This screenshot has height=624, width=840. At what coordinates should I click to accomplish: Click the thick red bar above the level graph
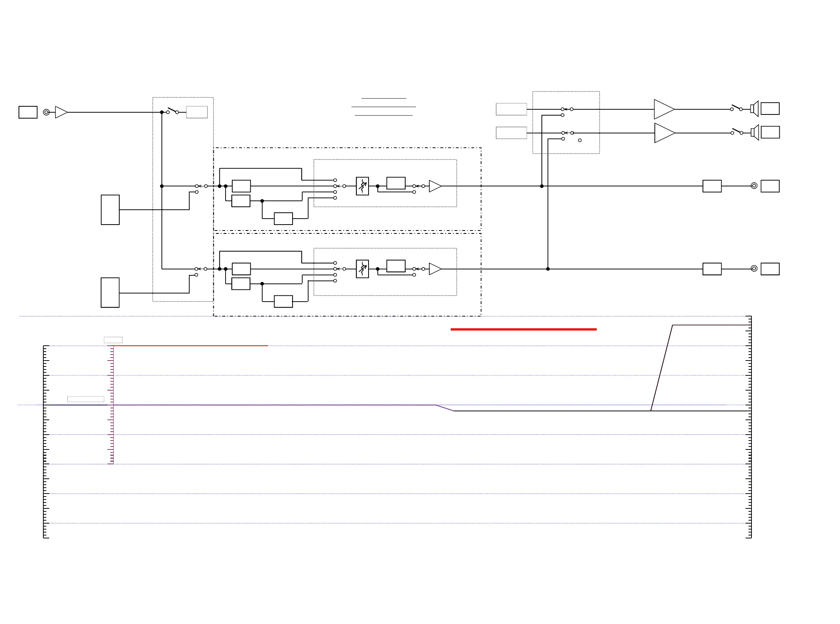[523, 329]
